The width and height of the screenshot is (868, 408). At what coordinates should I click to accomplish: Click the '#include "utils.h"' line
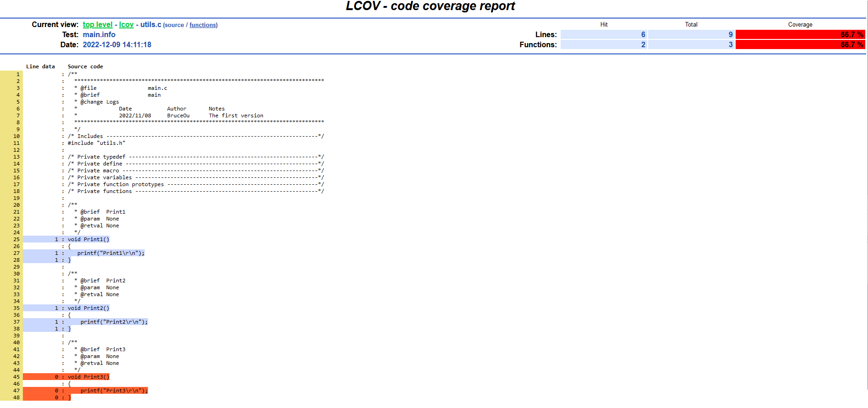pos(96,143)
